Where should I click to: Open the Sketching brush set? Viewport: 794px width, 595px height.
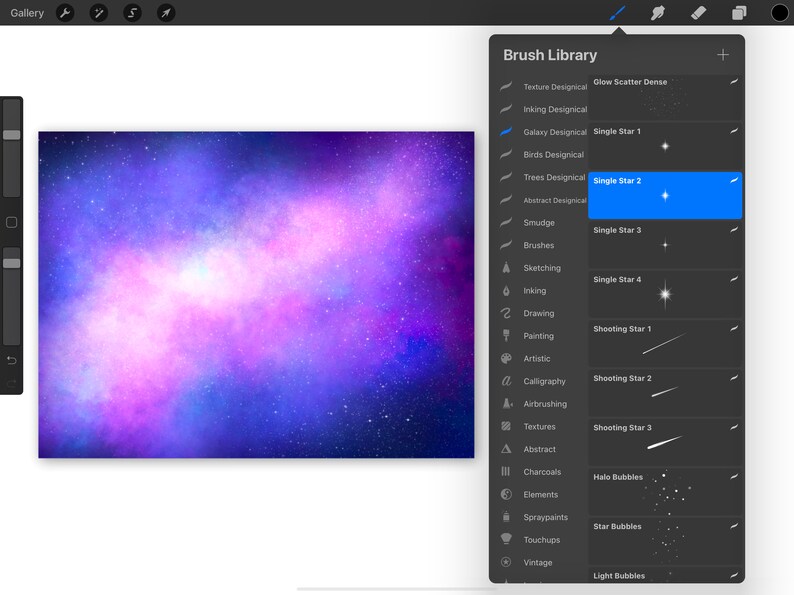coord(543,268)
